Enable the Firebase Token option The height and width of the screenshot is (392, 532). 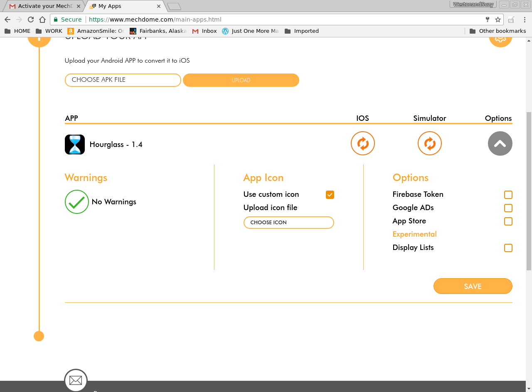pos(508,195)
